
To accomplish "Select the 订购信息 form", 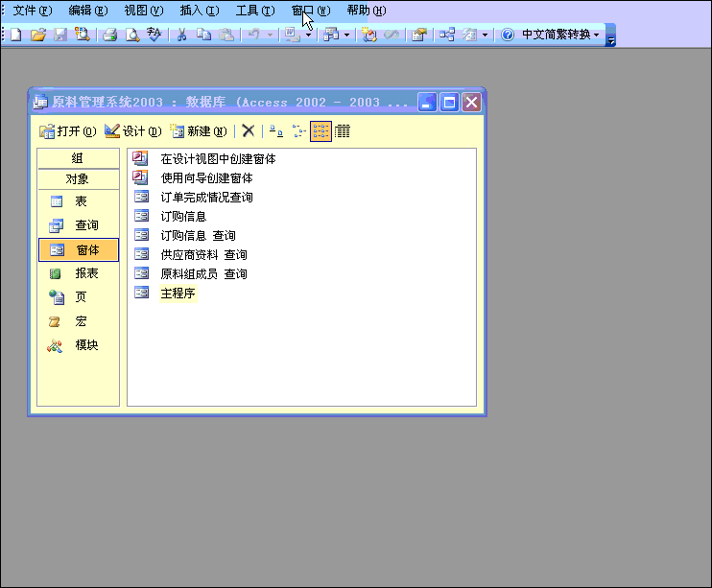I will click(x=170, y=217).
